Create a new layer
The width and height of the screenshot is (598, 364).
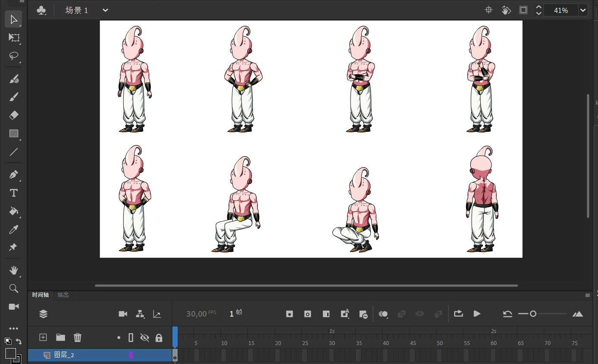(x=43, y=337)
